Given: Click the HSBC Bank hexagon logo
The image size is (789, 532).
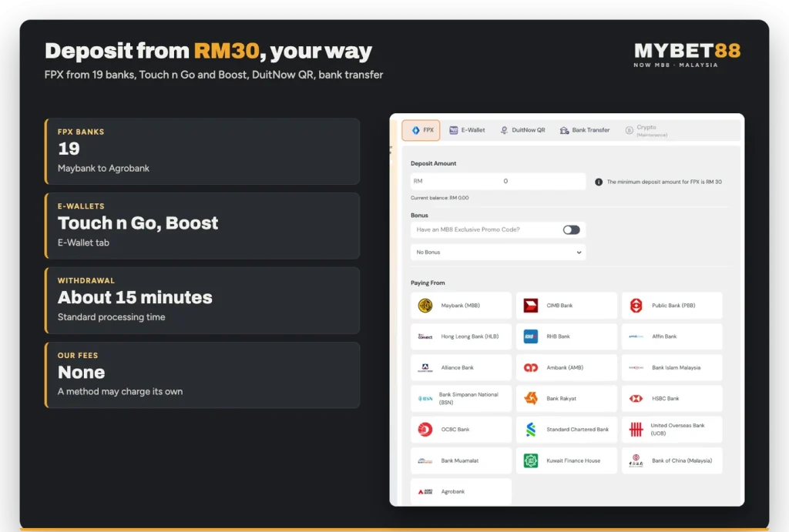Looking at the screenshot, I should 636,398.
